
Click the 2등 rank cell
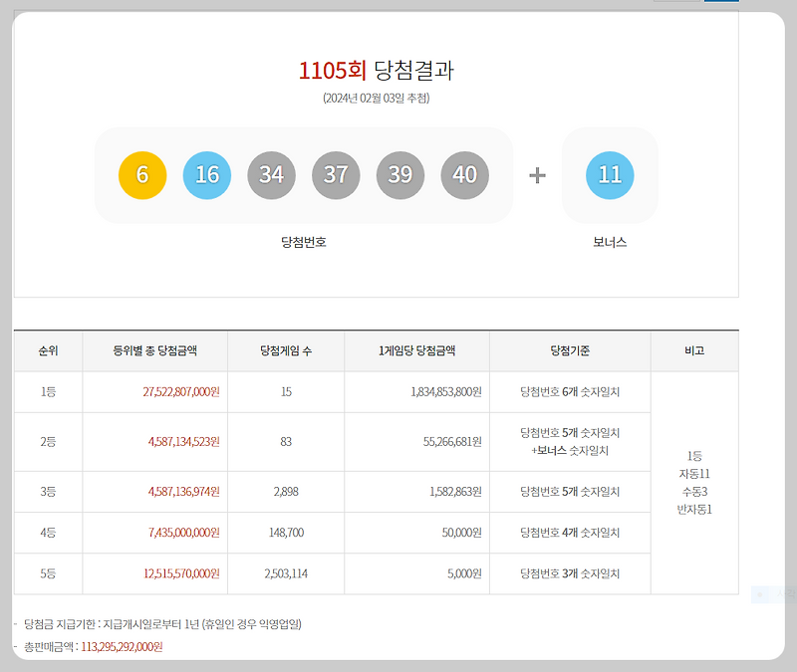coord(48,442)
